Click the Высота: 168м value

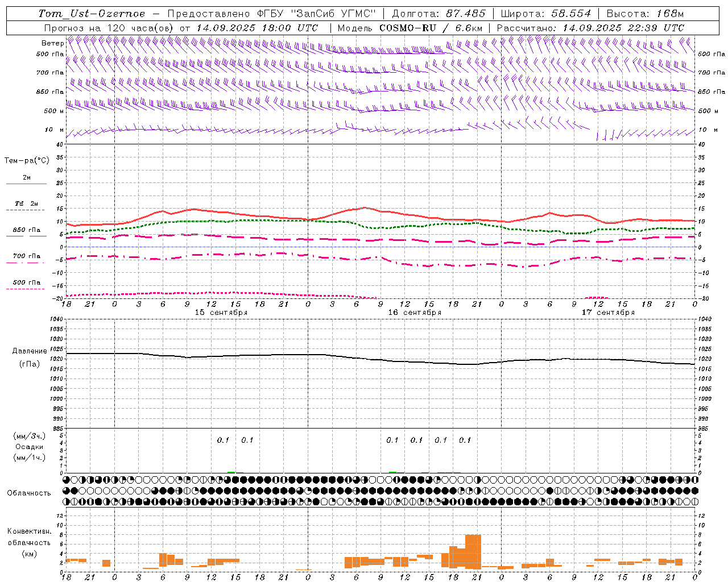click(x=645, y=14)
